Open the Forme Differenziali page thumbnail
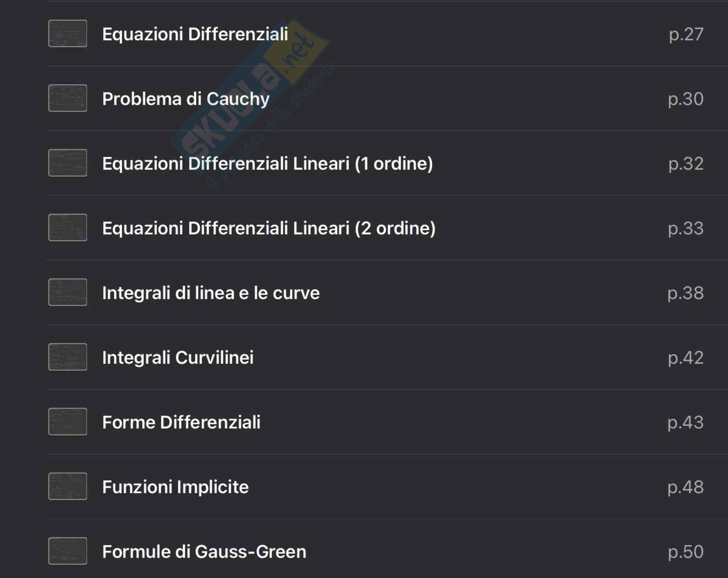This screenshot has width=728, height=578. click(x=68, y=422)
